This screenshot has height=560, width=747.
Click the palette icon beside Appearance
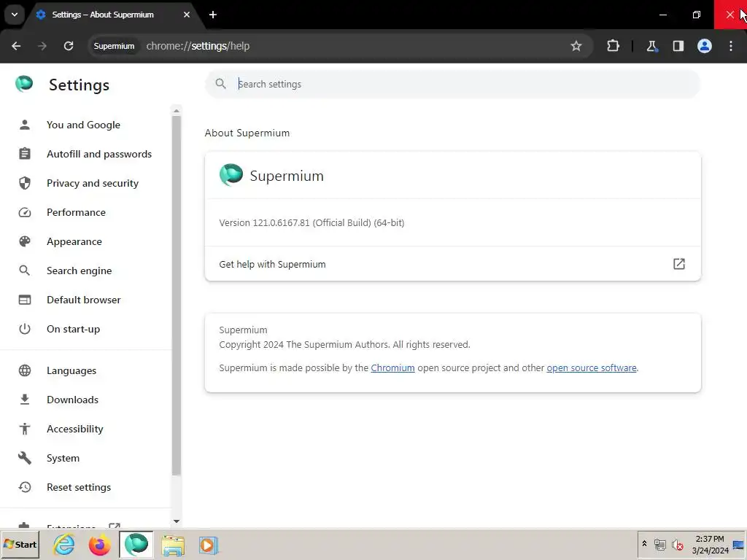tap(25, 241)
